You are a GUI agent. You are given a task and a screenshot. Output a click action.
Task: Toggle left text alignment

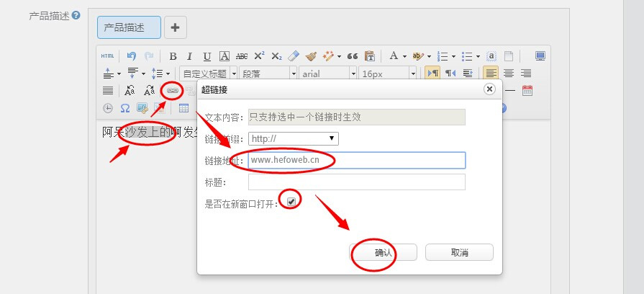pyautogui.click(x=491, y=73)
